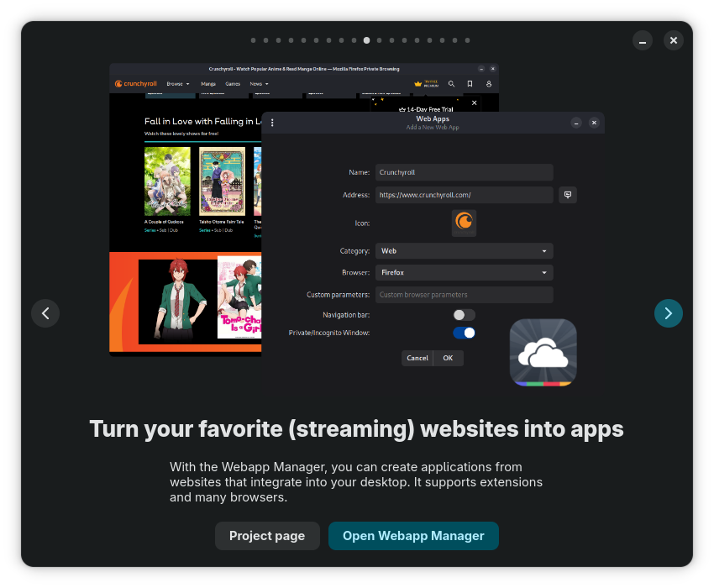Click the Custom browser parameters field
The image size is (714, 588).
pos(464,295)
